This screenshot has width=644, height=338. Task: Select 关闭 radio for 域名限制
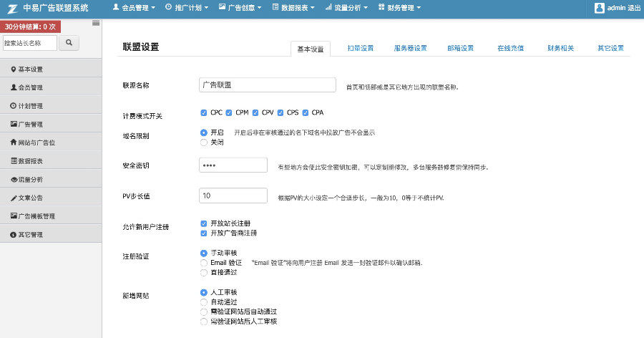click(204, 143)
